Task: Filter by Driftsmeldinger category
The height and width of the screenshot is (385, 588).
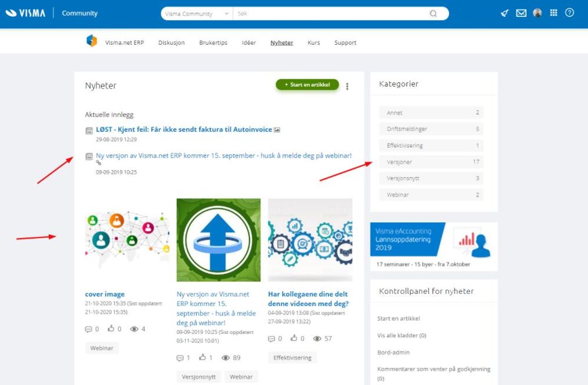Action: (x=431, y=129)
